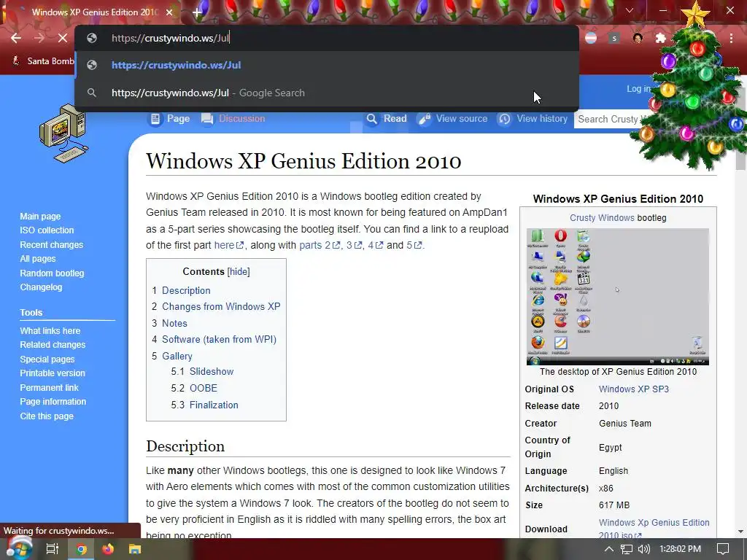
Task: Open Changelog in sidebar
Action: pyautogui.click(x=41, y=287)
